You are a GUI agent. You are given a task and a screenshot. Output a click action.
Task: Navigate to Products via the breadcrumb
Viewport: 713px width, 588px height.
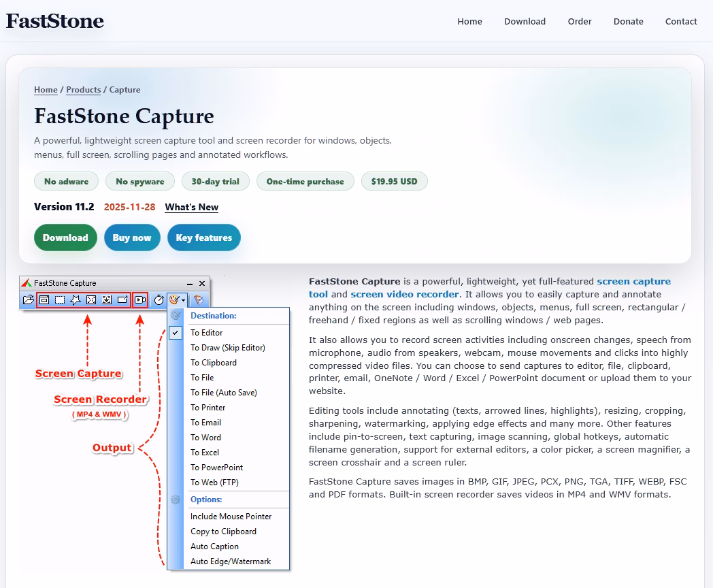click(x=83, y=90)
